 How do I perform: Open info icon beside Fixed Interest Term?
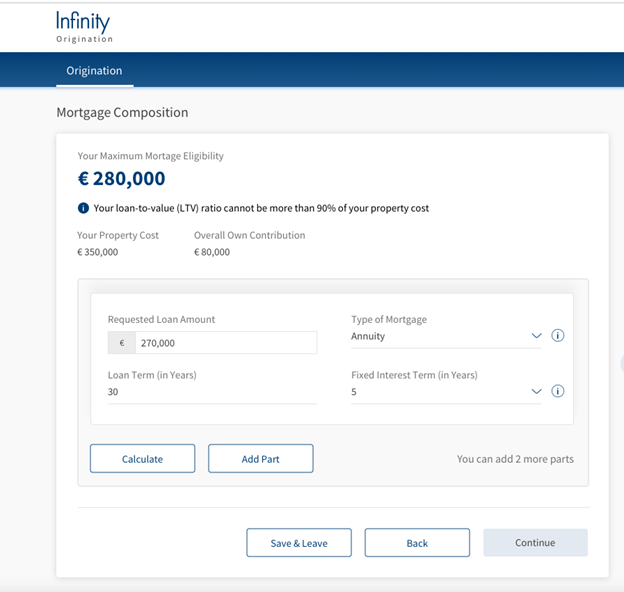point(558,391)
